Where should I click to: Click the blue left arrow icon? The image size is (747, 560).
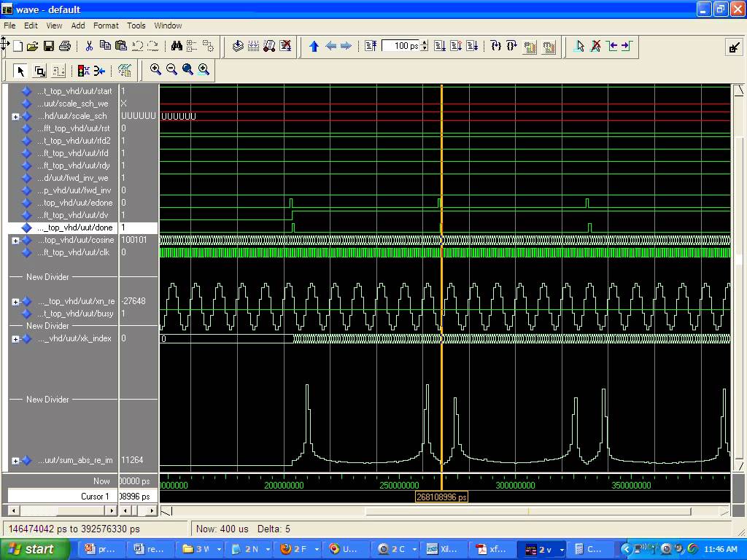[330, 46]
